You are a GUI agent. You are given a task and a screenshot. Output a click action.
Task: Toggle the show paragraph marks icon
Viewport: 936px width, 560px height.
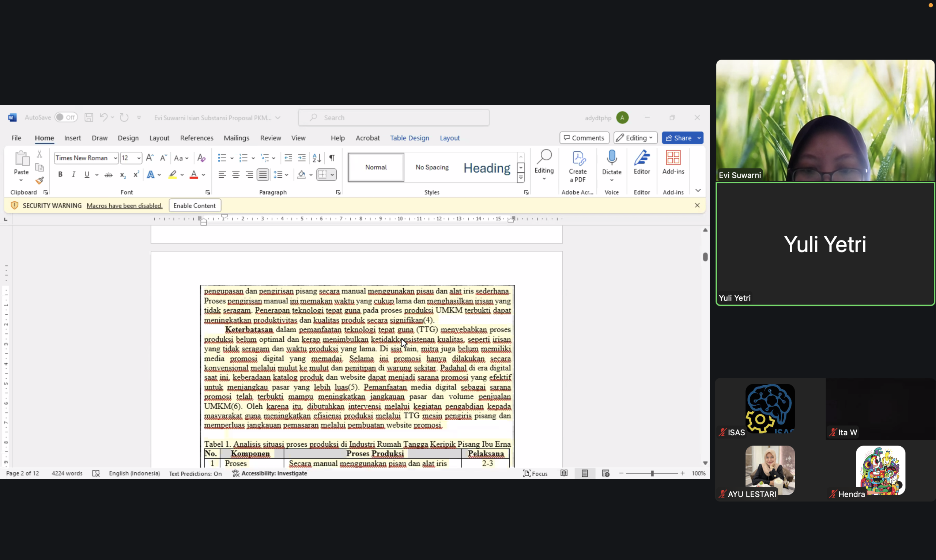pos(332,158)
